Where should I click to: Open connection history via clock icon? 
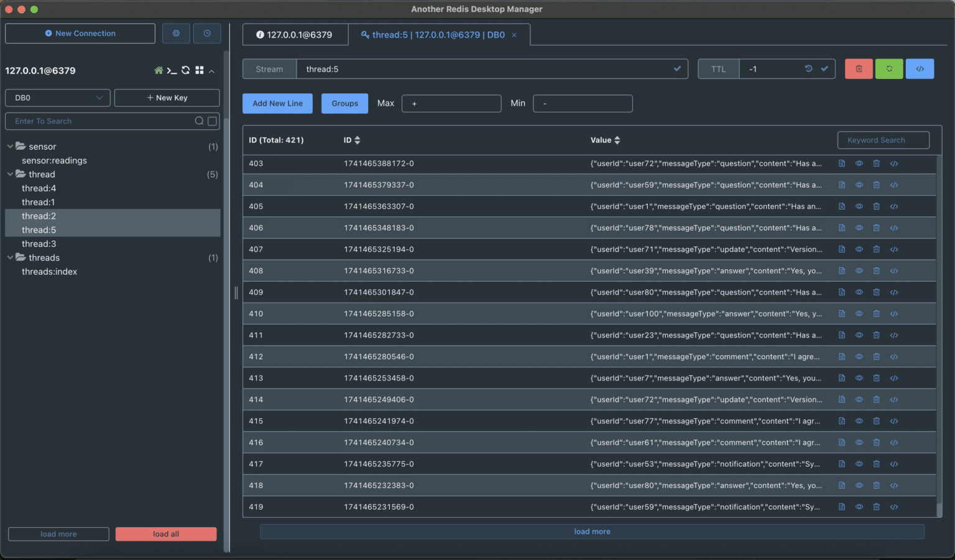(x=206, y=33)
